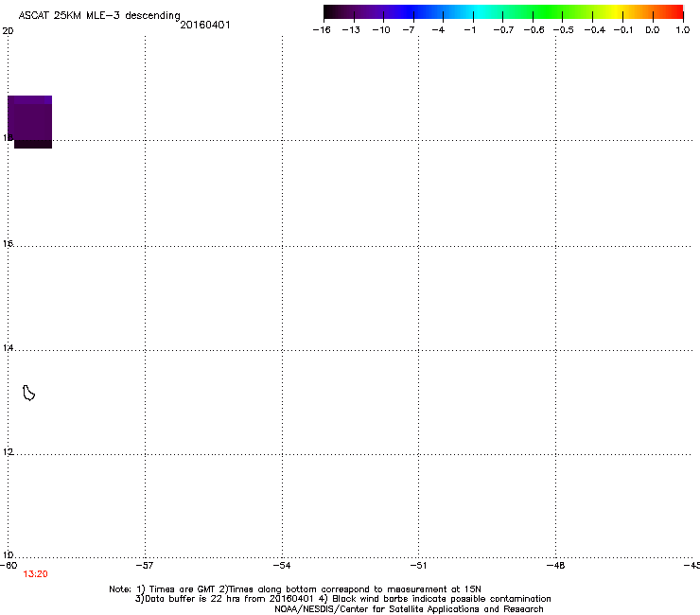This screenshot has width=700, height=615.
Task: Click the -60 longitude axis label
Action: click(9, 566)
